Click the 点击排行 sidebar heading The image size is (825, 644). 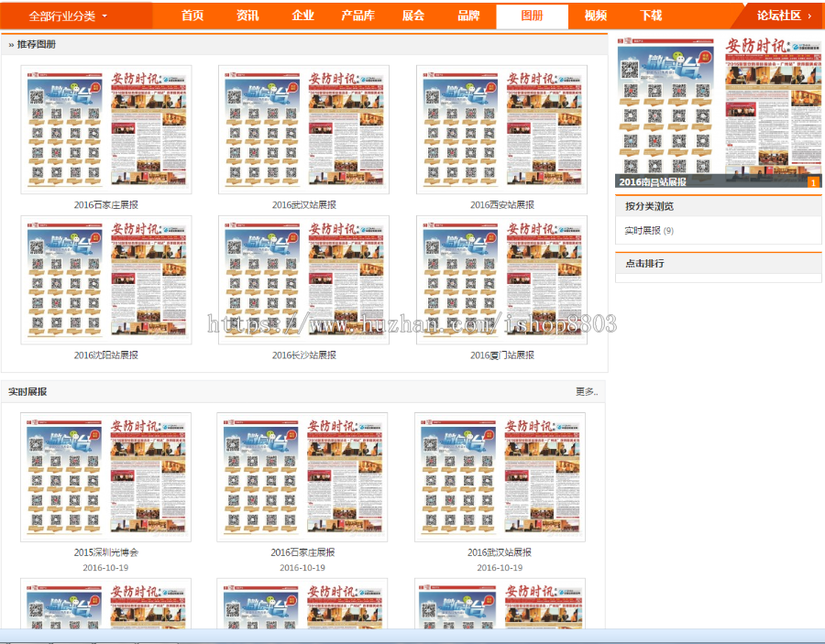pos(644,264)
